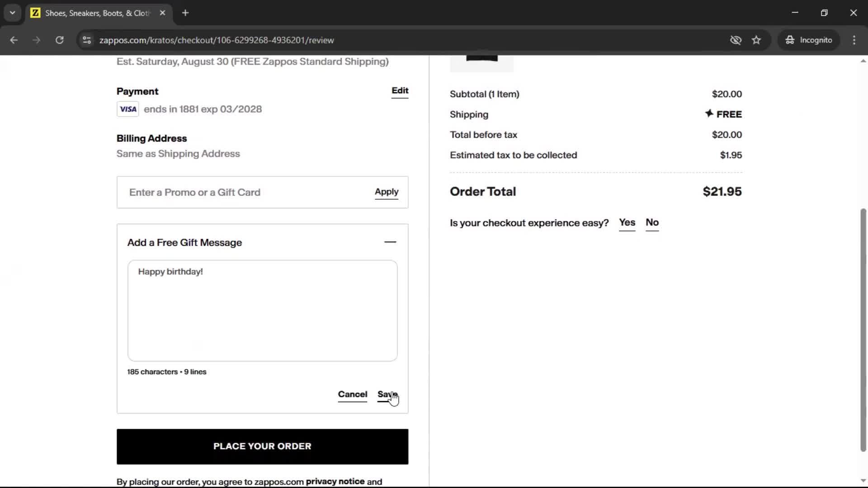Screen dimensions: 868x488
Task: Open the privacy notice link
Action: (335, 481)
